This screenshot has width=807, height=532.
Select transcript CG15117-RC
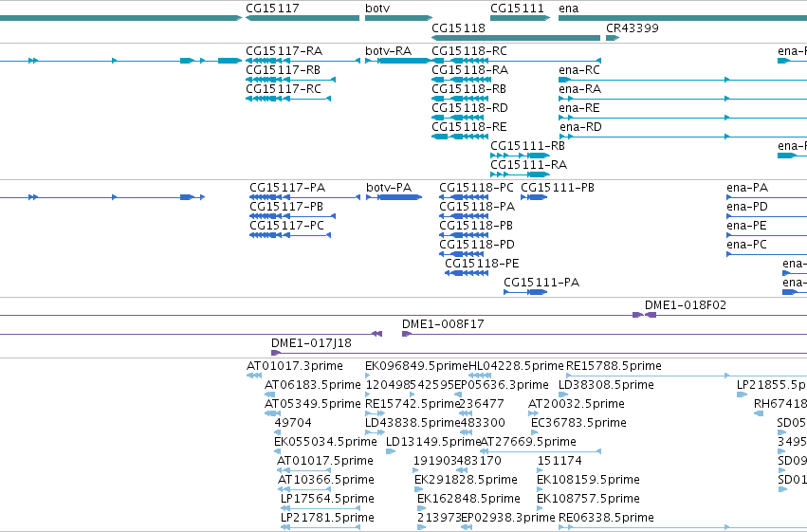pos(288,99)
